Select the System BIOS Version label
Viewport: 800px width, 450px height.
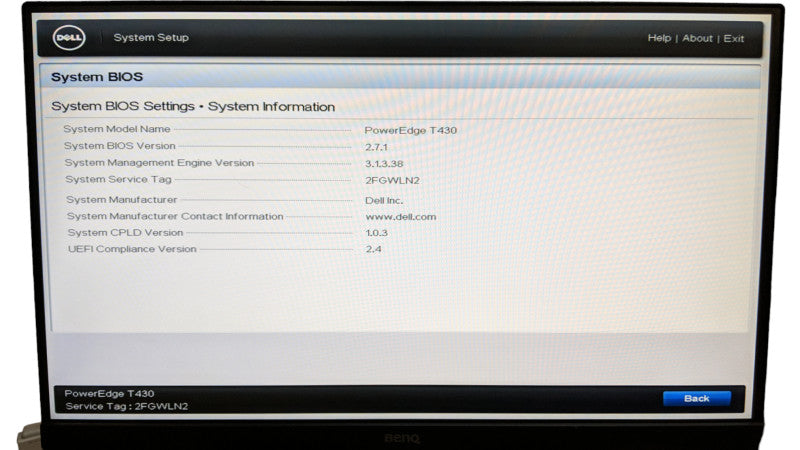click(x=119, y=146)
